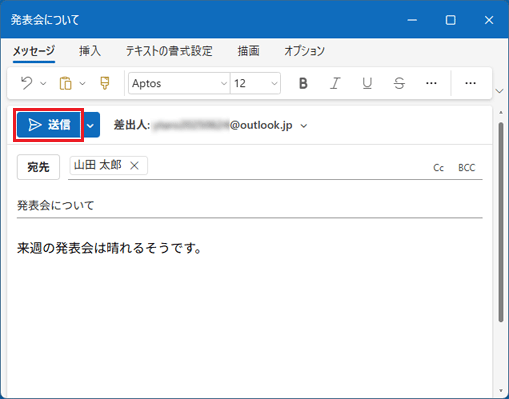Click the scrollbar down arrow

click(x=501, y=390)
